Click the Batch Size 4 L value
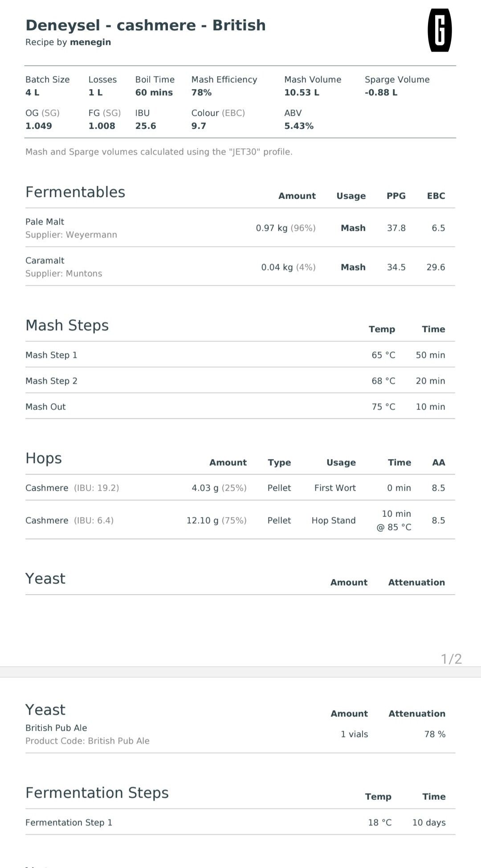This screenshot has width=481, height=868. coord(33,93)
